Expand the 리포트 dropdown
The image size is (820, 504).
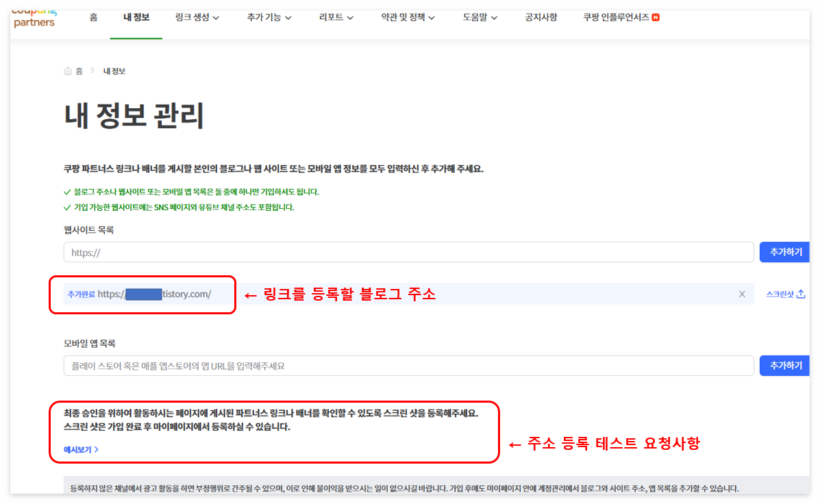[x=335, y=17]
